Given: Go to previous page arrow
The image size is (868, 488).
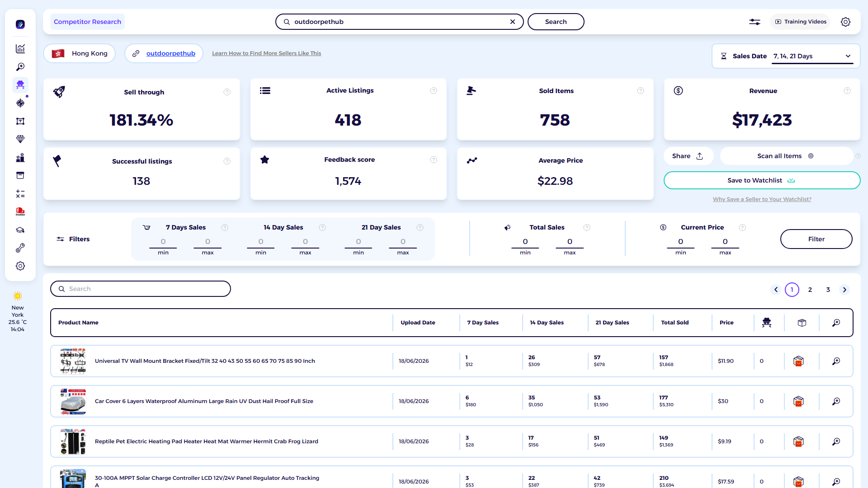Looking at the screenshot, I should (776, 290).
